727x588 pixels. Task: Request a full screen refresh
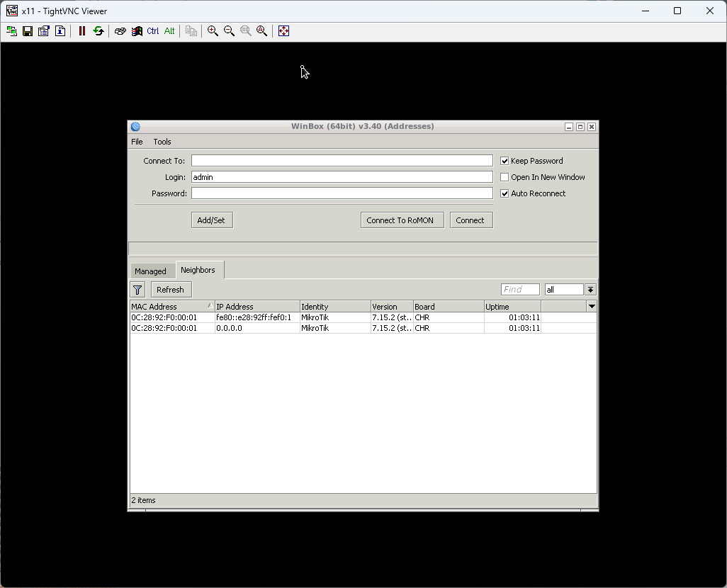tap(98, 30)
